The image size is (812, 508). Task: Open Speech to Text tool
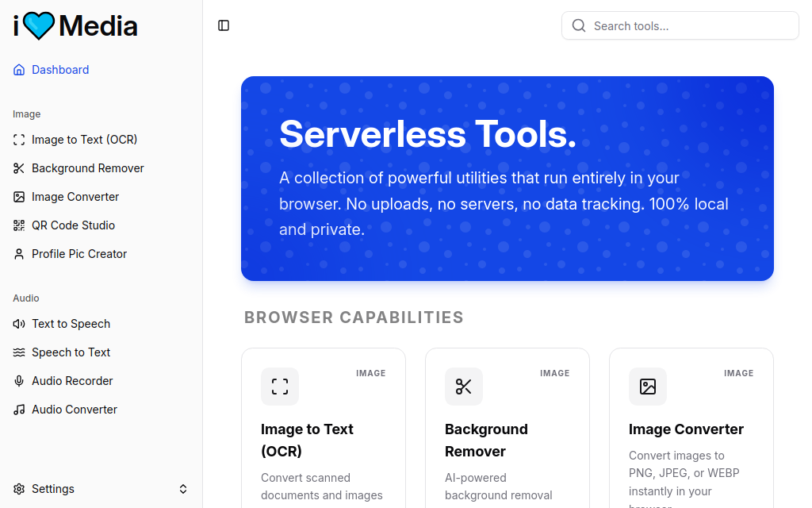(71, 352)
